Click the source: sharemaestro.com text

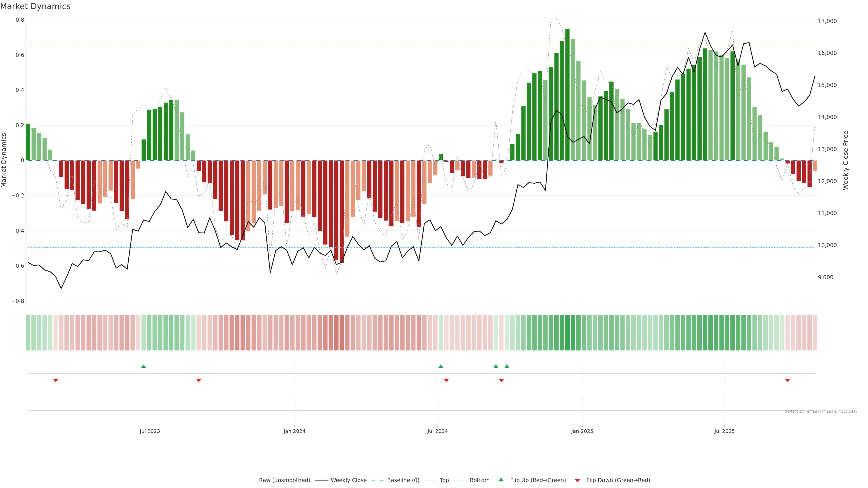(821, 411)
